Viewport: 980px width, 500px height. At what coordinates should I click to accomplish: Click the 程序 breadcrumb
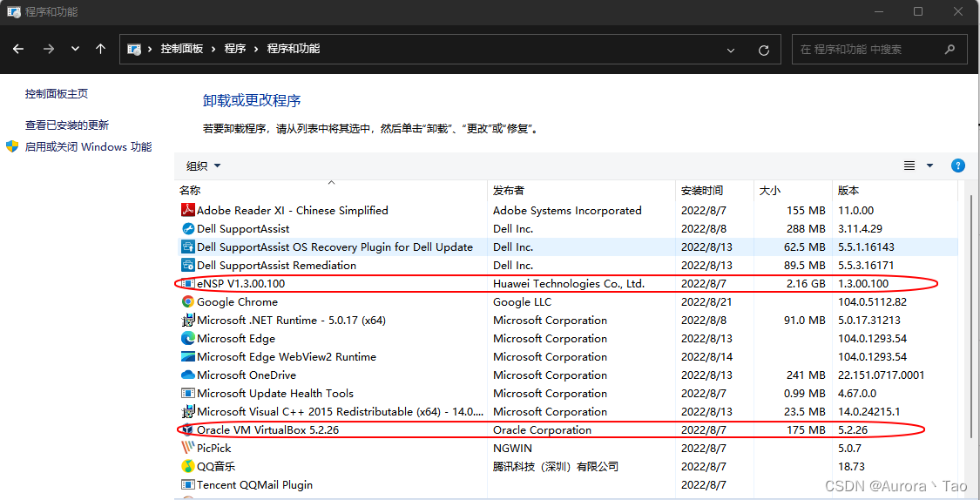pos(235,49)
